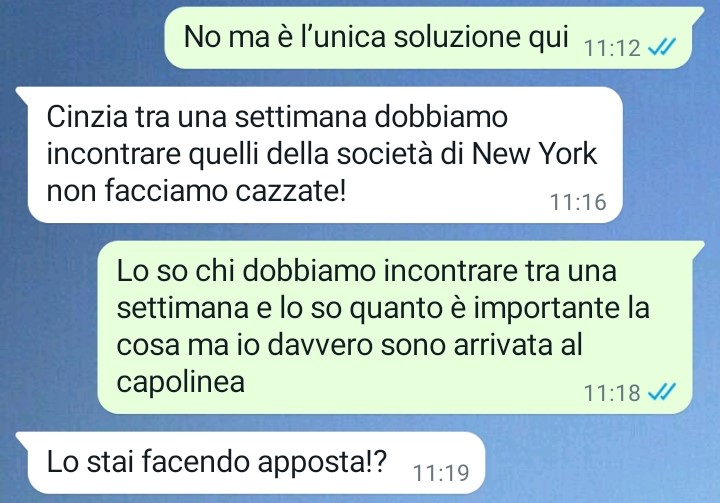Select the "No ma è l'unica soluzione qui" message
720x503 pixels.
(x=428, y=38)
